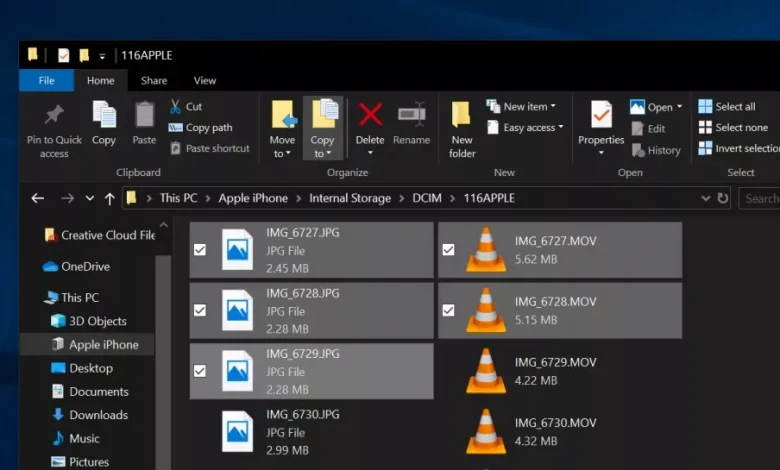Select This PC in navigation pane

[71, 297]
